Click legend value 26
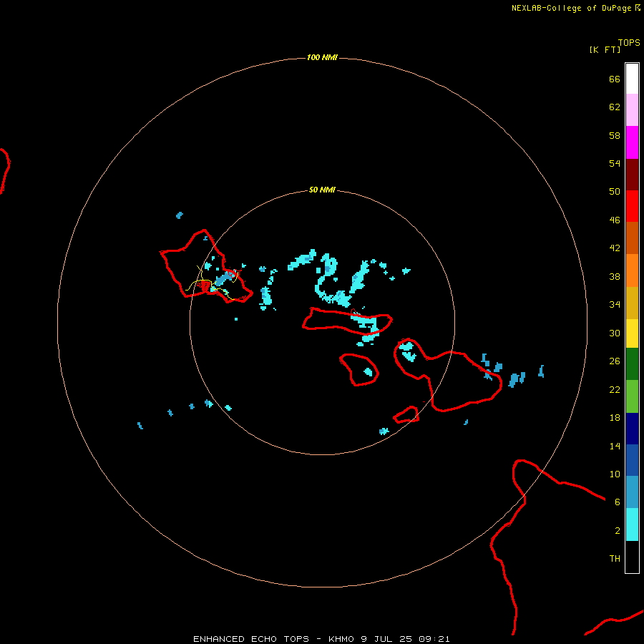Screen dimensions: 644x644 coord(615,361)
